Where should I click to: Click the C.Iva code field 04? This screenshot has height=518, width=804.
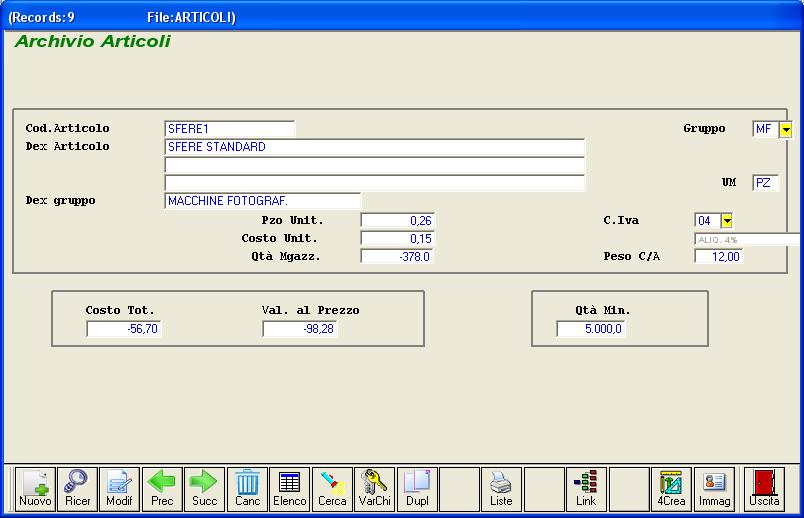(708, 221)
